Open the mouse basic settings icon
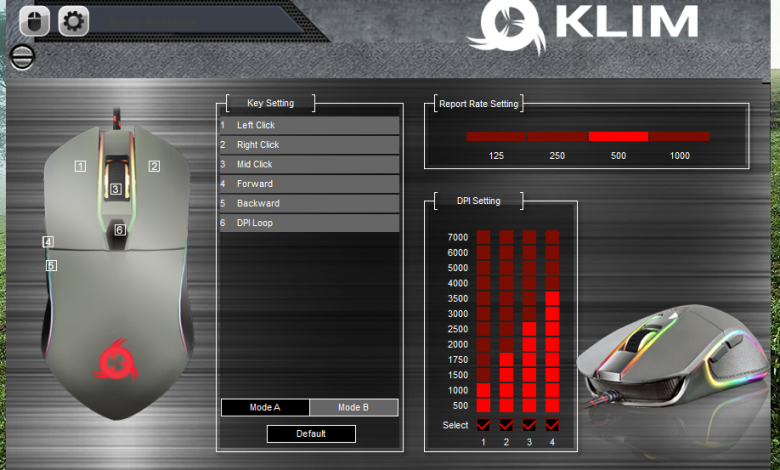This screenshot has width=780, height=470. [x=34, y=21]
